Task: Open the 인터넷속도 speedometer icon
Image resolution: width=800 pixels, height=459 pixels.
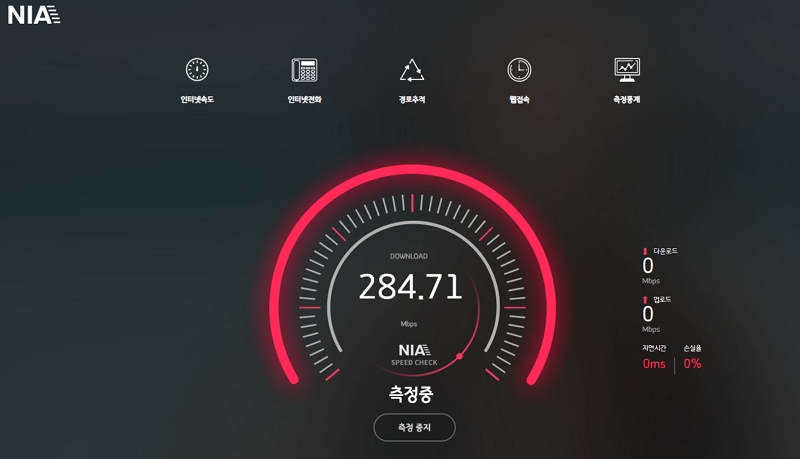Action: (197, 69)
